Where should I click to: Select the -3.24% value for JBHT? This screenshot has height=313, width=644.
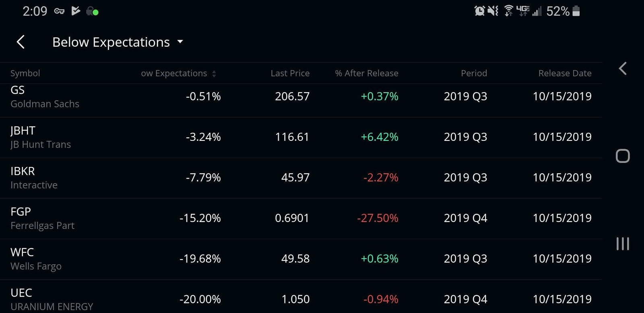pos(203,137)
